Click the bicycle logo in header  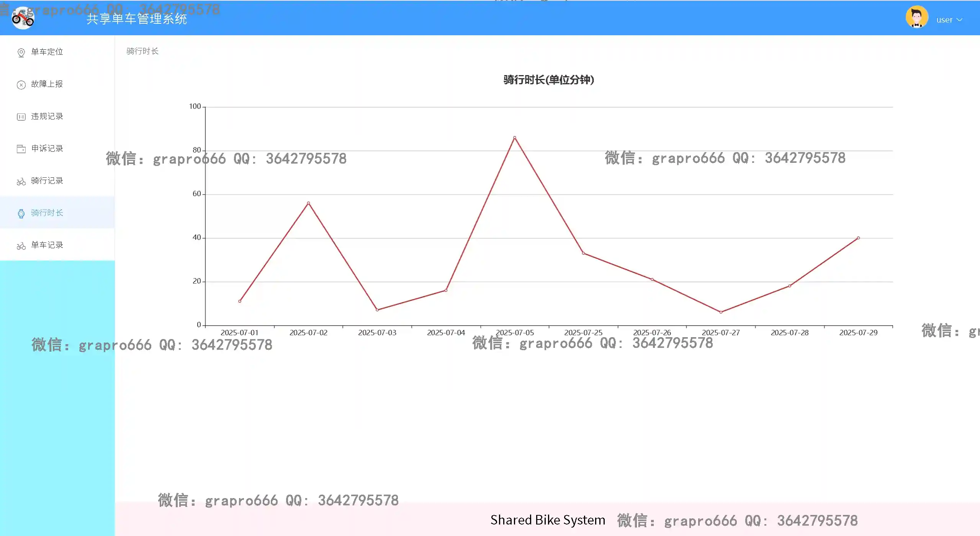(x=23, y=18)
